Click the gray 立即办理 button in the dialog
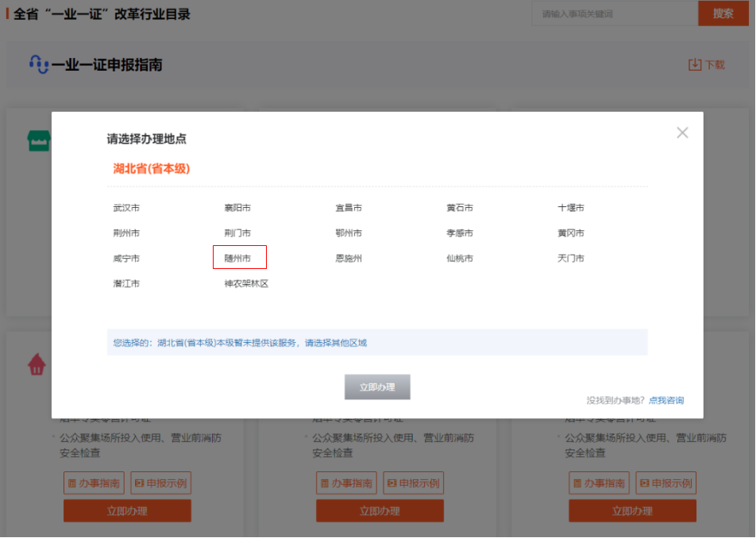 (377, 386)
